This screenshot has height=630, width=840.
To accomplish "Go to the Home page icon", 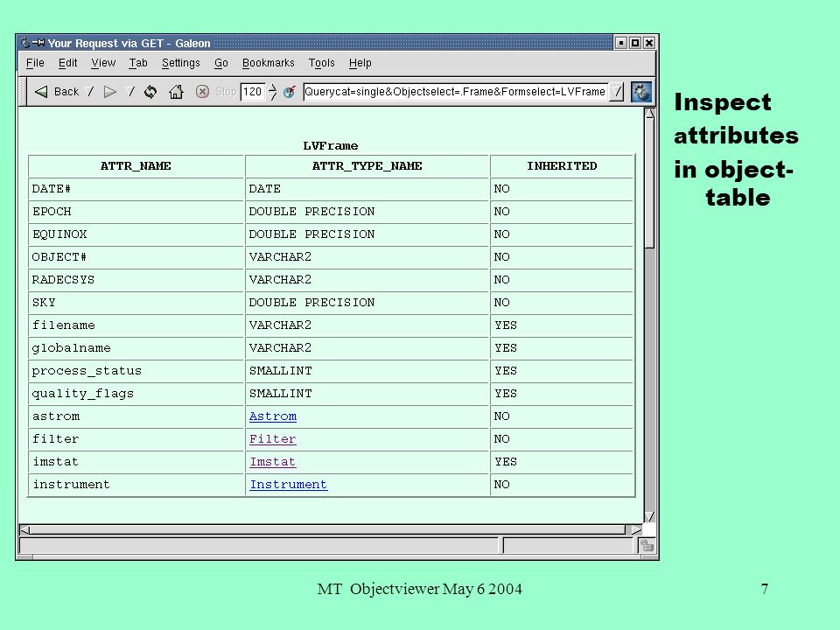I will tap(176, 92).
